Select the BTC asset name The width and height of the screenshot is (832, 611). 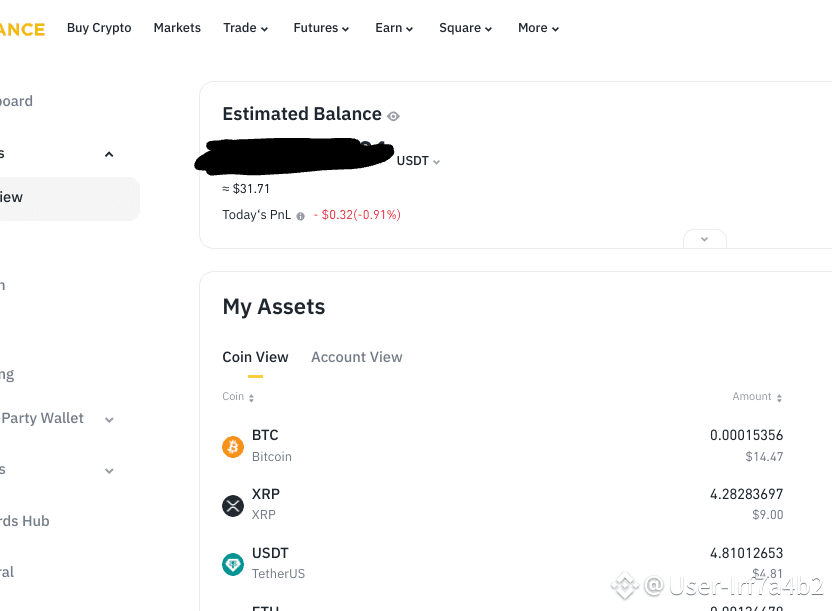265,435
